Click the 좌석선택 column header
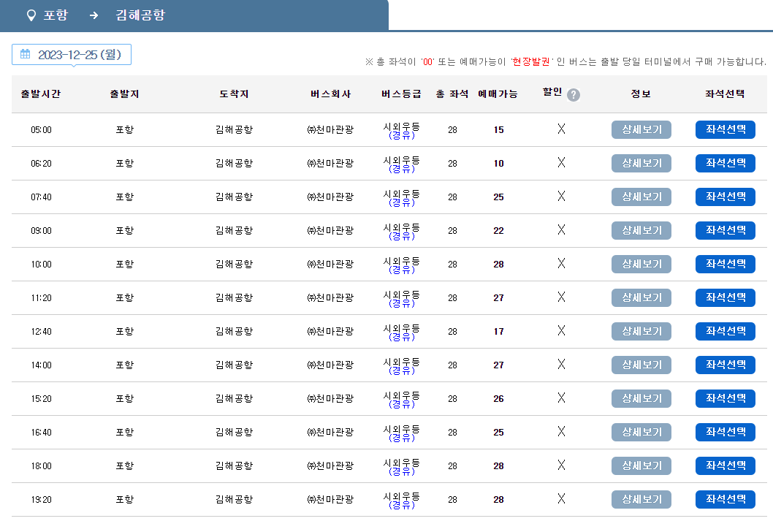 point(725,94)
